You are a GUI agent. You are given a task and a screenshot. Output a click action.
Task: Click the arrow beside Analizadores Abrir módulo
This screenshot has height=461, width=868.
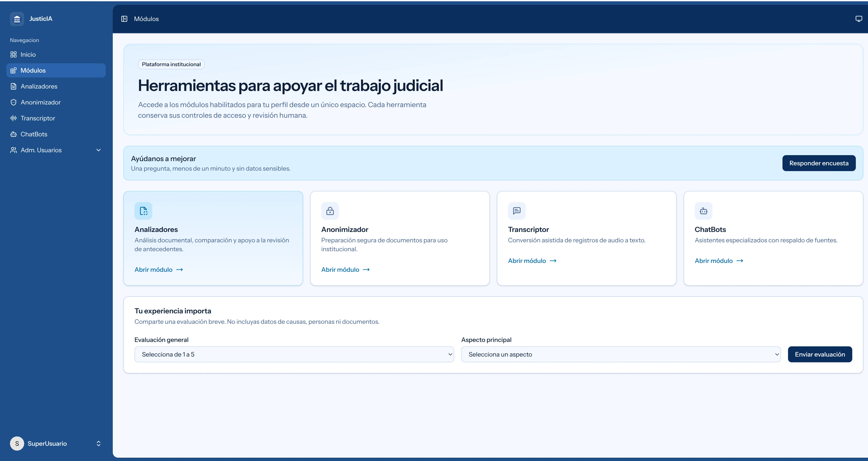[180, 270]
